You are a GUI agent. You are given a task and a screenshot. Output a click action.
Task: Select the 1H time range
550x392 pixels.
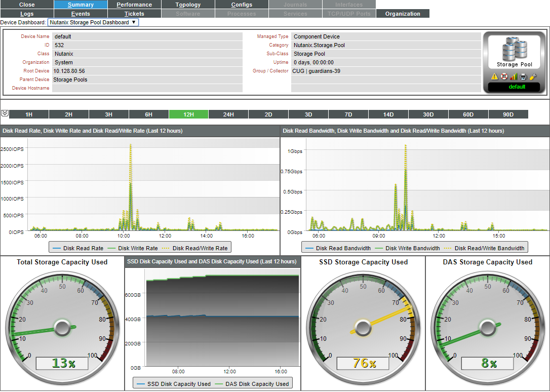click(x=29, y=114)
